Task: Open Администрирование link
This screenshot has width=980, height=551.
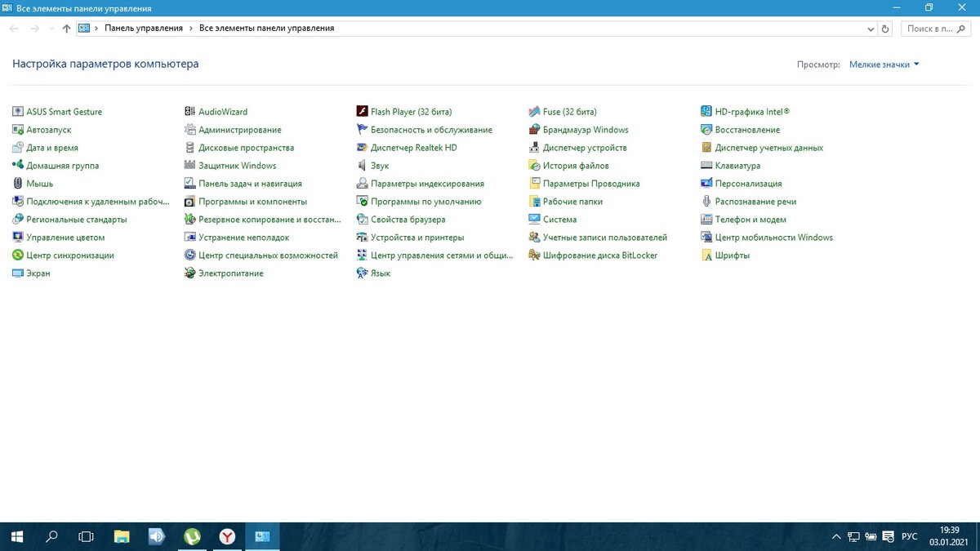Action: pyautogui.click(x=239, y=130)
